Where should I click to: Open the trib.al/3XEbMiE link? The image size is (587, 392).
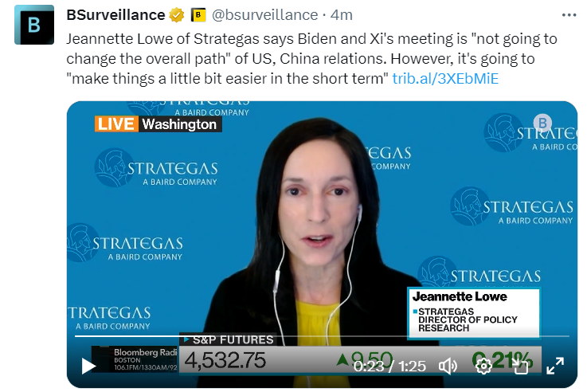click(x=445, y=79)
